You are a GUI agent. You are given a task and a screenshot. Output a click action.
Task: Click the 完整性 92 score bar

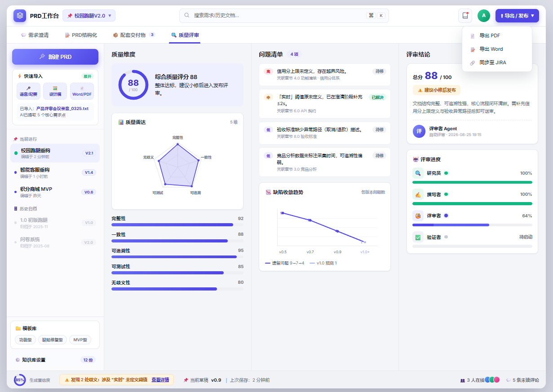click(177, 225)
